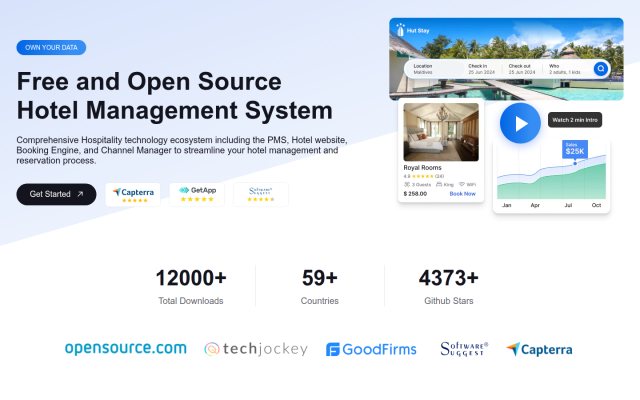Click the opensource.com logo
Screen dimensions: 640x400
(x=126, y=349)
